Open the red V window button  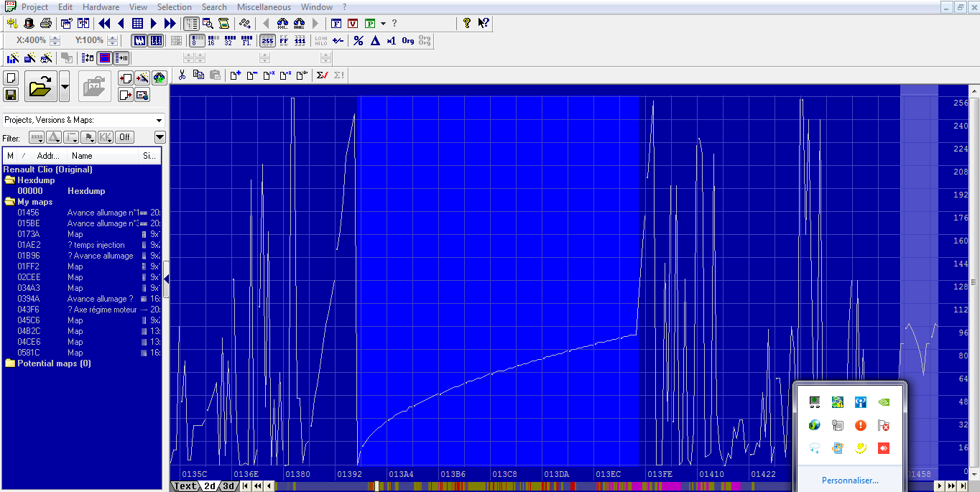point(353,24)
